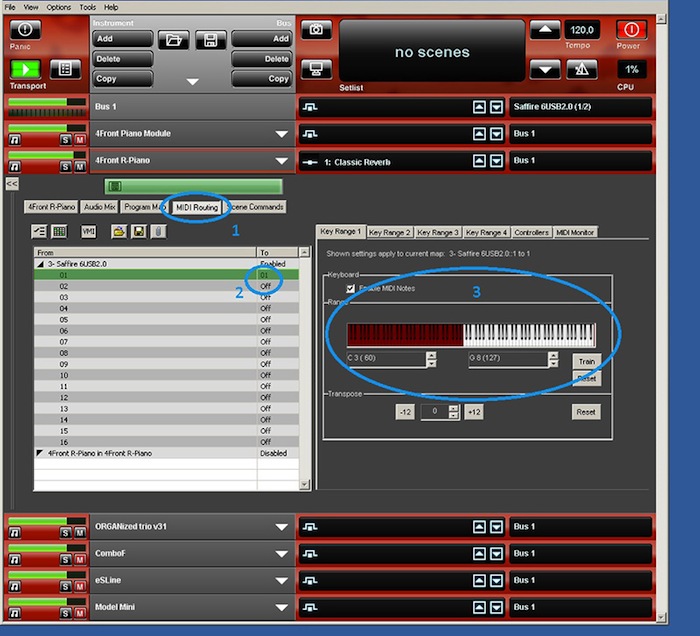Image resolution: width=700 pixels, height=636 pixels.
Task: Expand the 4Front Piano Module dropdown arrow
Action: click(x=282, y=134)
